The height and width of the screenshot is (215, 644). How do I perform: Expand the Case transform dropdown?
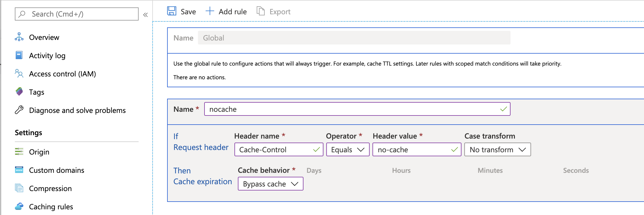[x=497, y=150]
